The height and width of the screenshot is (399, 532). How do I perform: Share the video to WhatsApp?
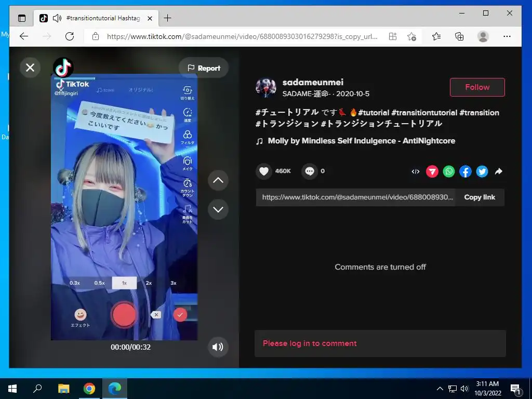point(448,171)
